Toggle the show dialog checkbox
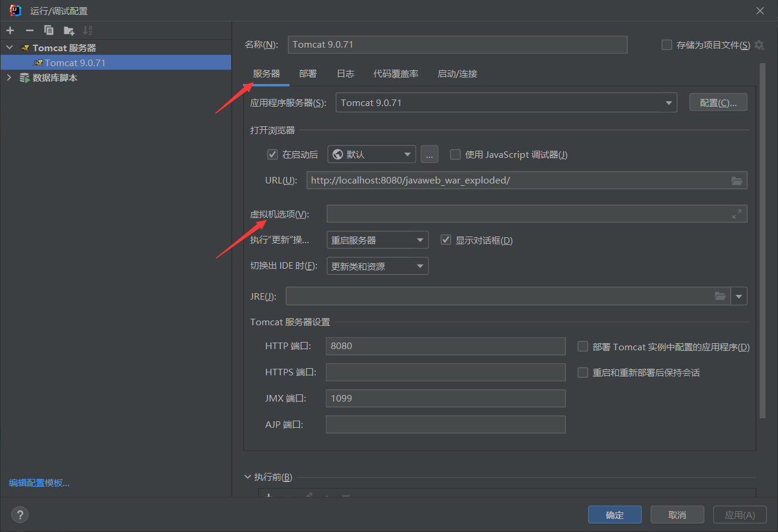The height and width of the screenshot is (532, 778). click(446, 240)
